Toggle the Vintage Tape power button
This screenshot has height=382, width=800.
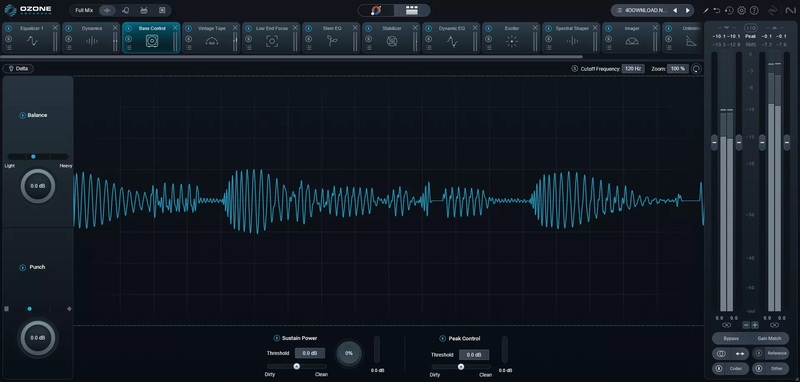188,29
